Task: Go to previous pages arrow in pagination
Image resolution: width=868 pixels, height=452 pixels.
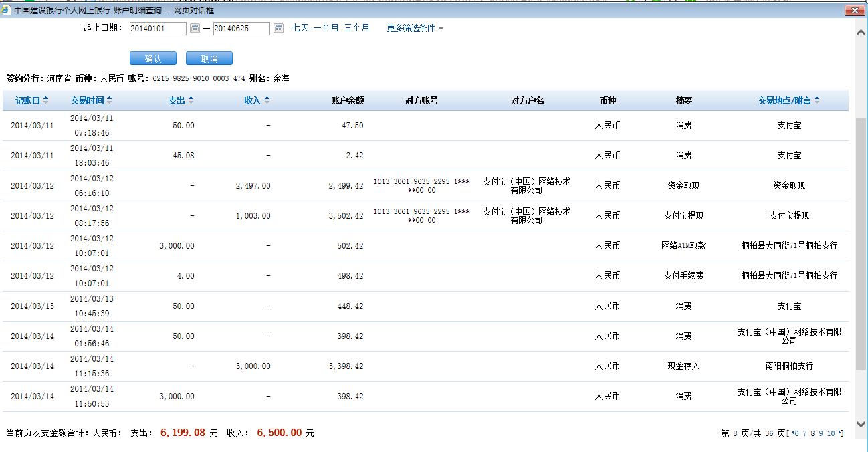Action: (792, 433)
